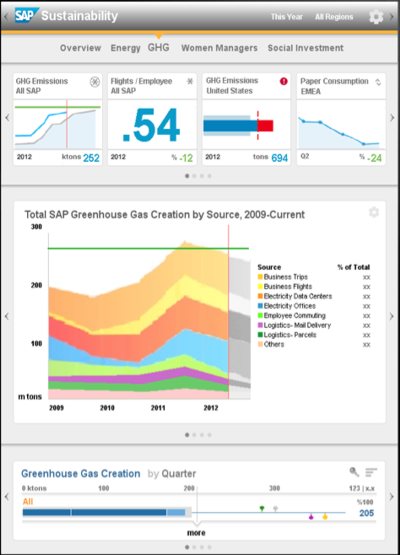Viewport: 400px width, 555px height.
Task: Switch to the Overview tab
Action: pyautogui.click(x=80, y=48)
